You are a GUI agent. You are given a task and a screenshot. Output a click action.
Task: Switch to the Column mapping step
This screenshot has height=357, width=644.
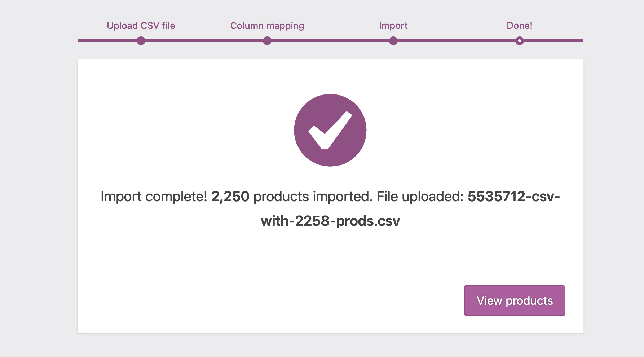(267, 26)
